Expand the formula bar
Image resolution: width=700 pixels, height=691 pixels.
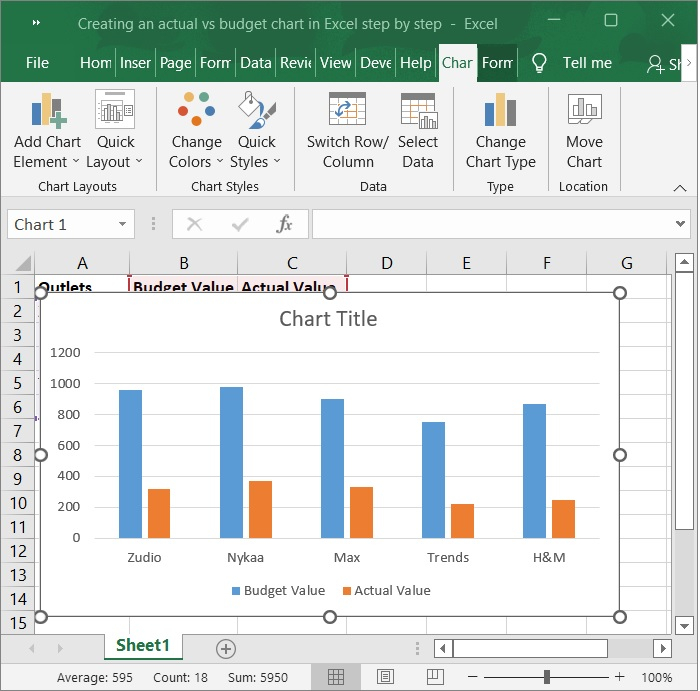[x=681, y=224]
